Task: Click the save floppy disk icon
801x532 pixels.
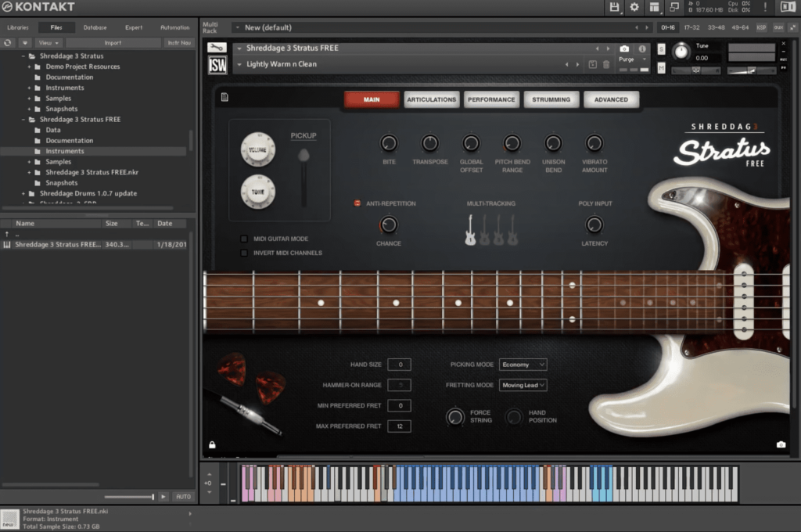Action: [614, 7]
